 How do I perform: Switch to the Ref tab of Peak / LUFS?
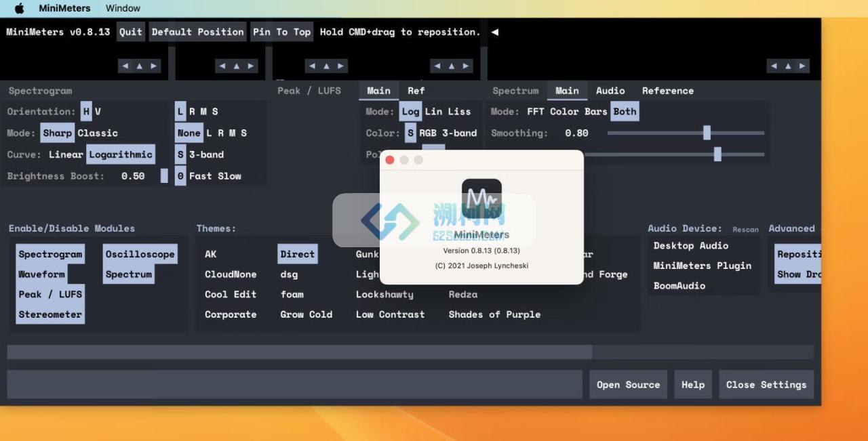pyautogui.click(x=416, y=91)
